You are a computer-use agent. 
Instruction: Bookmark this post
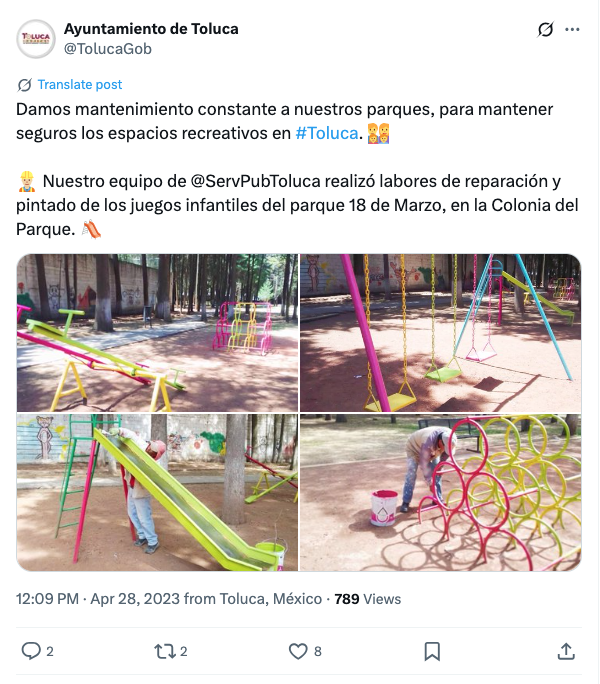[x=432, y=651]
